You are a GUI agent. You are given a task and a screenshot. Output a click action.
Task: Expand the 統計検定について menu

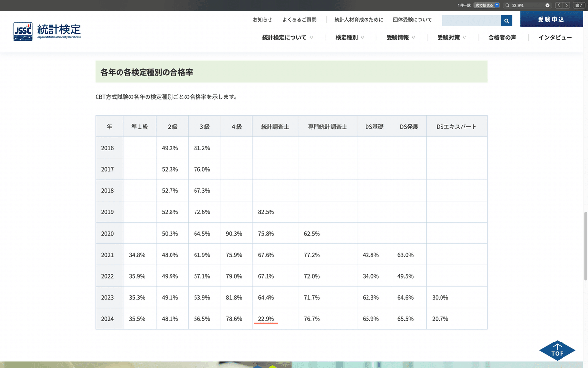(x=288, y=37)
